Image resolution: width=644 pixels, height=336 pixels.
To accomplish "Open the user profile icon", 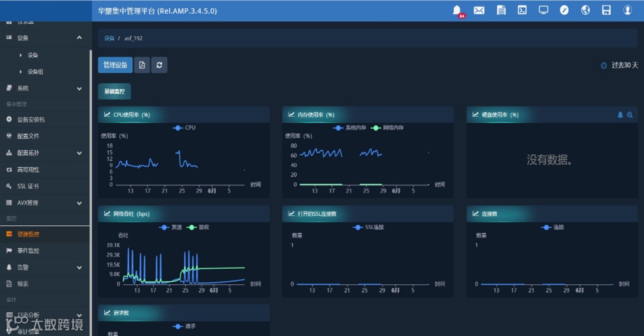I will 627,10.
